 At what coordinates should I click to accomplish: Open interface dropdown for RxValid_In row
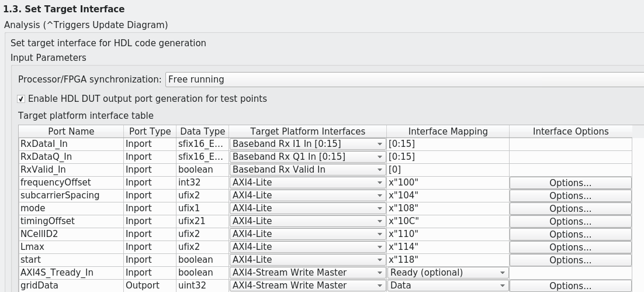(x=307, y=170)
